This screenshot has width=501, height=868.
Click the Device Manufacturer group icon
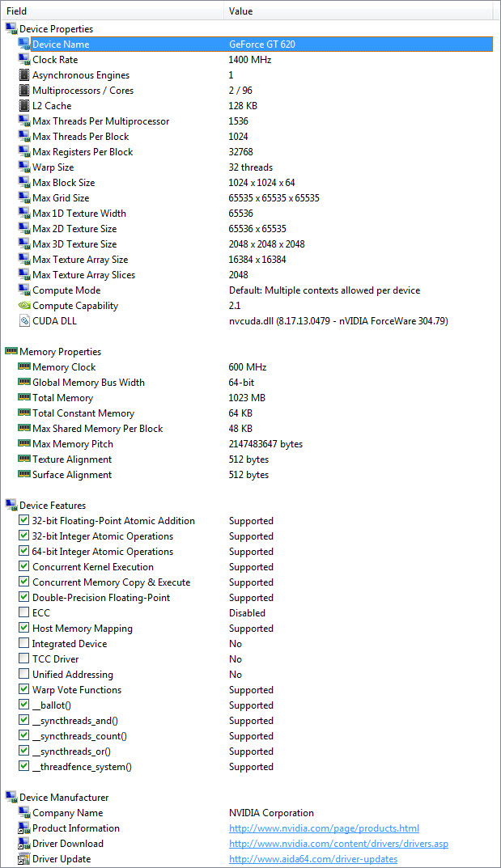point(11,797)
